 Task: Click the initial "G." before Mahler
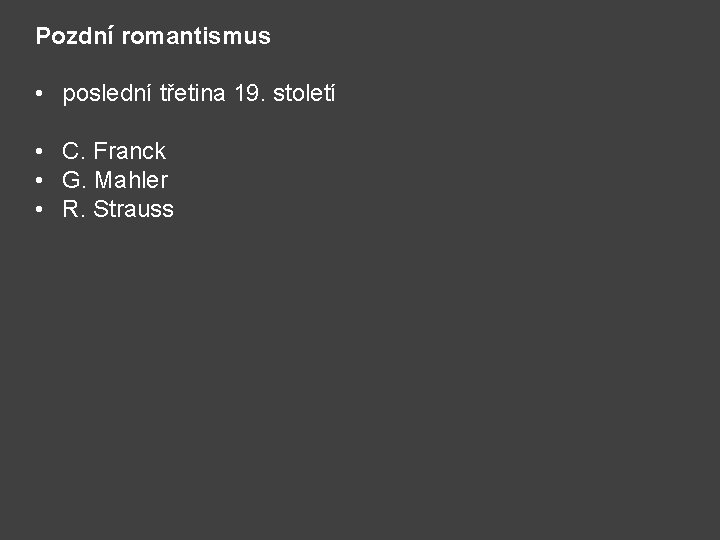coord(74,181)
